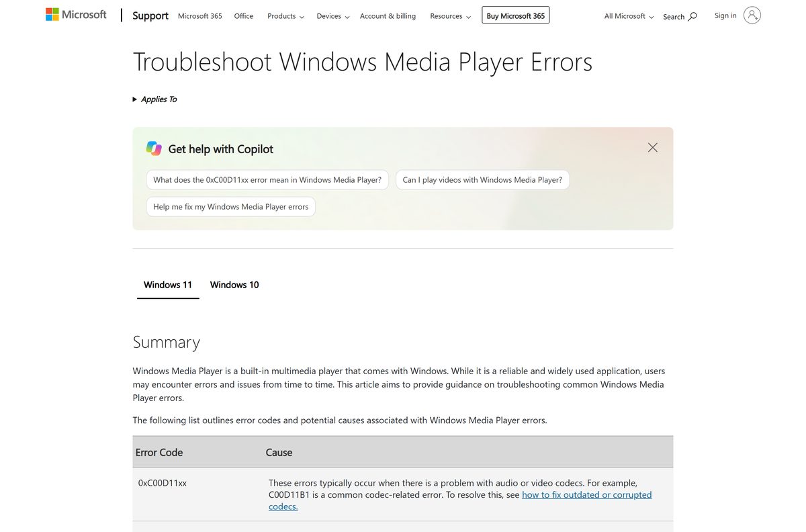Select 'Help me fix my Windows Media Player errors'
The image size is (806, 532).
pos(231,207)
